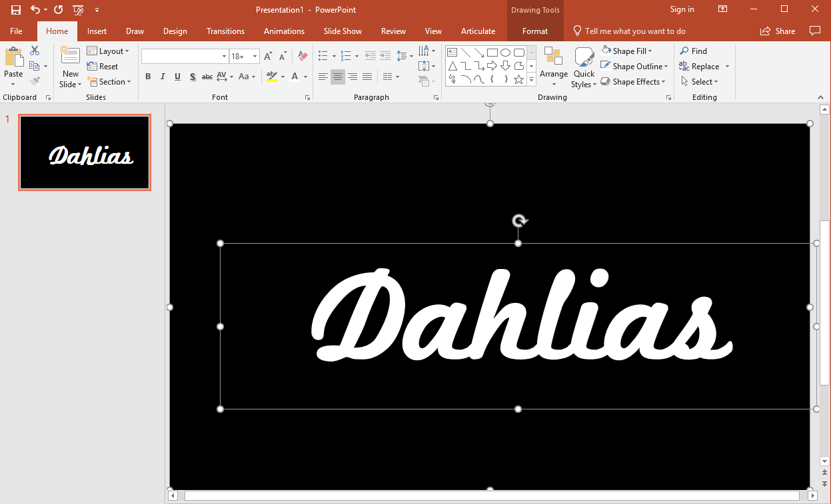
Task: Increase the list indent level
Action: tap(385, 56)
